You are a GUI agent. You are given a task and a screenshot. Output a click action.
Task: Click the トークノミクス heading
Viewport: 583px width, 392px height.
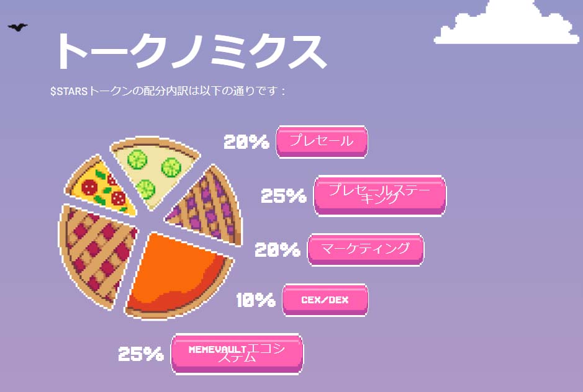tap(190, 51)
